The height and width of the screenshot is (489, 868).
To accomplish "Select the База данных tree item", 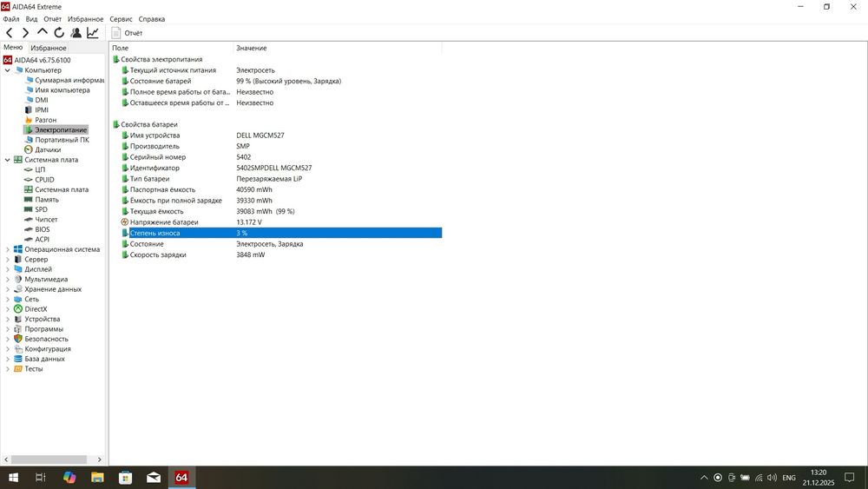I will click(x=44, y=360).
